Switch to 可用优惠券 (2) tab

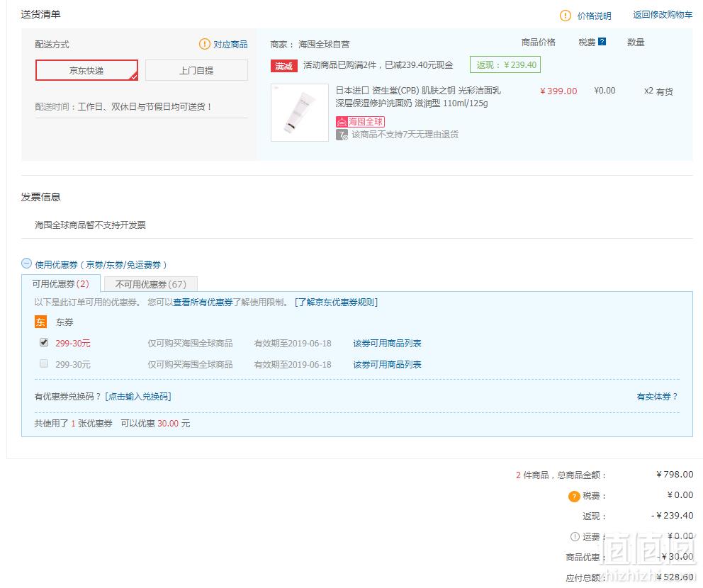pyautogui.click(x=60, y=283)
